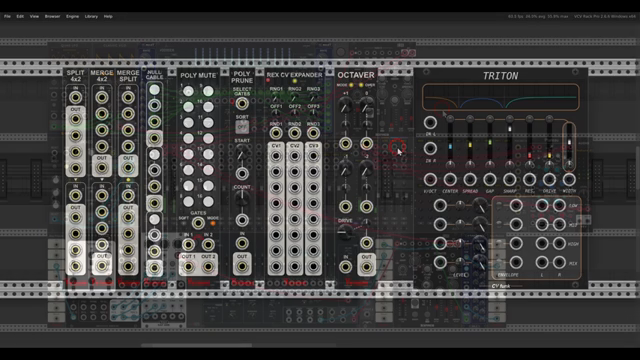Click the Octaver DRIVE knob
The width and height of the screenshot is (640, 360).
(345, 232)
